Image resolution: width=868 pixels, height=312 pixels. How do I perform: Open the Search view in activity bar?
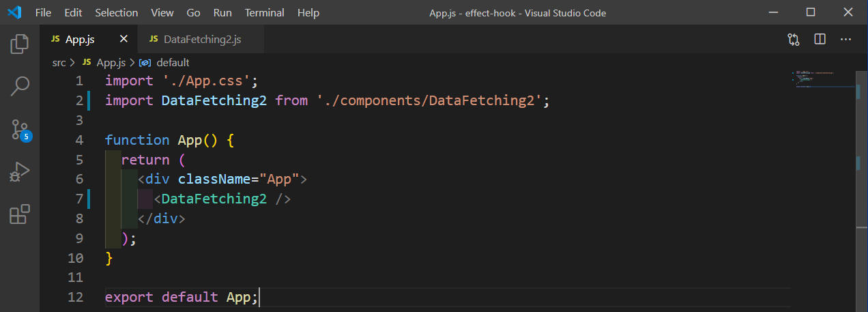pos(19,87)
